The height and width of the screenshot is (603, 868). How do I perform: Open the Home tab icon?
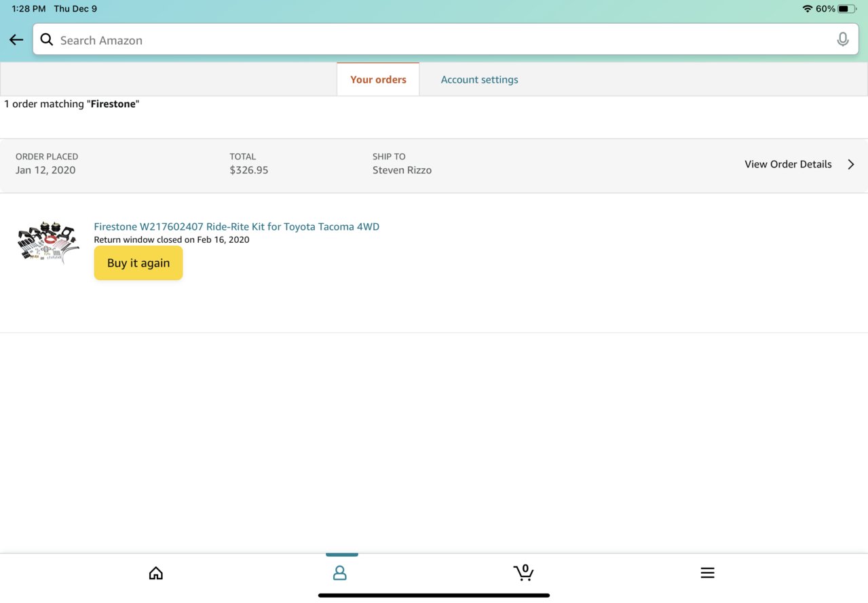click(156, 573)
